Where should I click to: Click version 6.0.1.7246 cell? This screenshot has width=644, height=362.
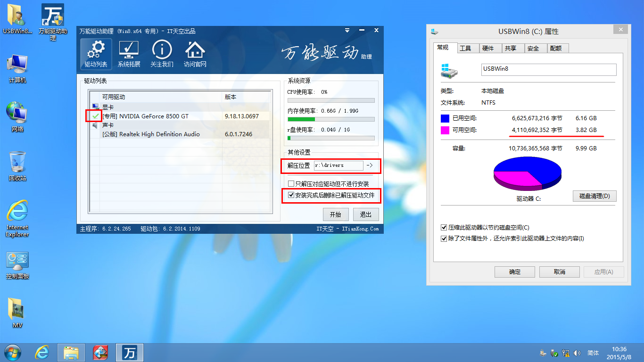(x=239, y=134)
